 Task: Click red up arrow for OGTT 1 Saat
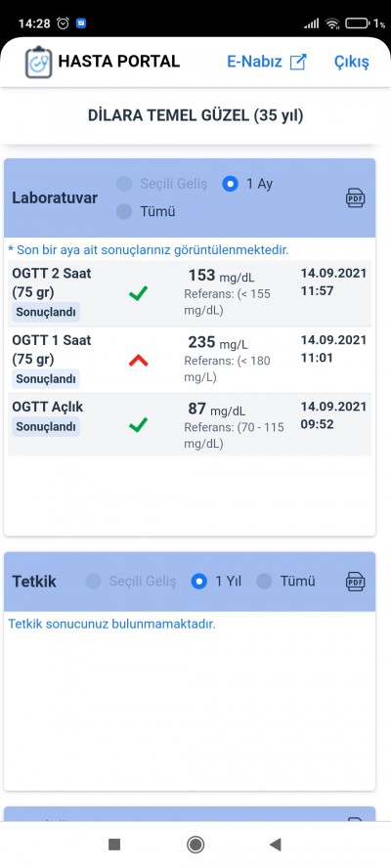pos(138,361)
